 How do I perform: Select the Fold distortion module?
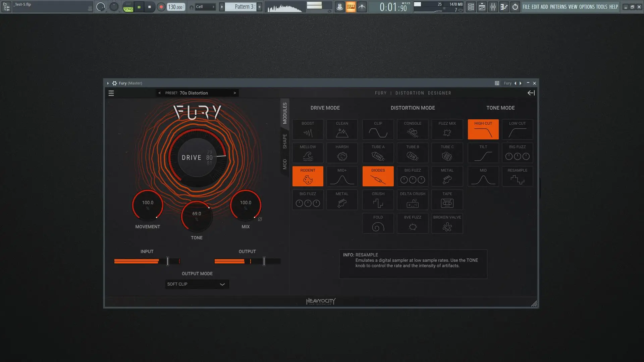coord(378,223)
